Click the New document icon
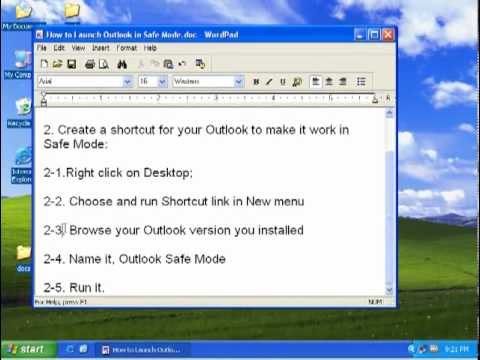This screenshot has width=480, height=360. (x=44, y=64)
